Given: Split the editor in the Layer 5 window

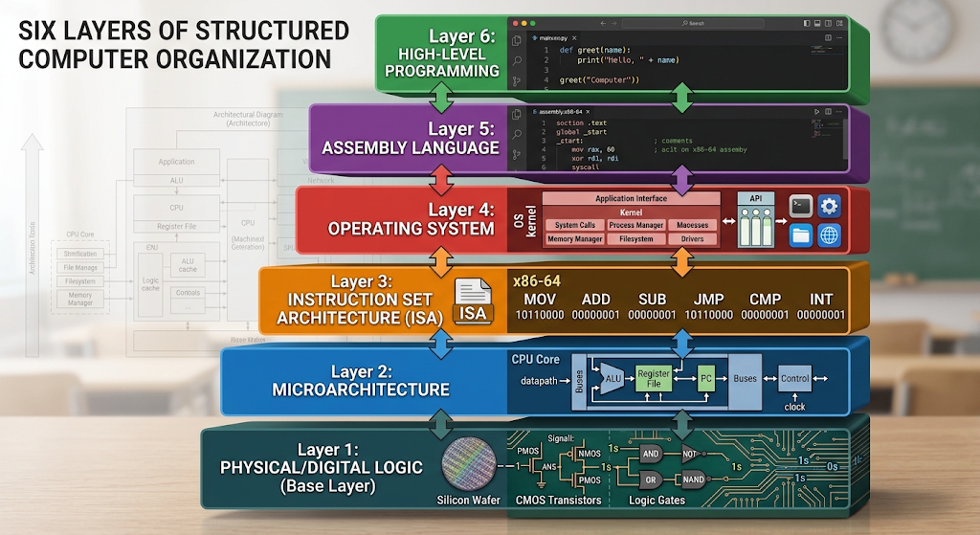Looking at the screenshot, I should point(828,111).
